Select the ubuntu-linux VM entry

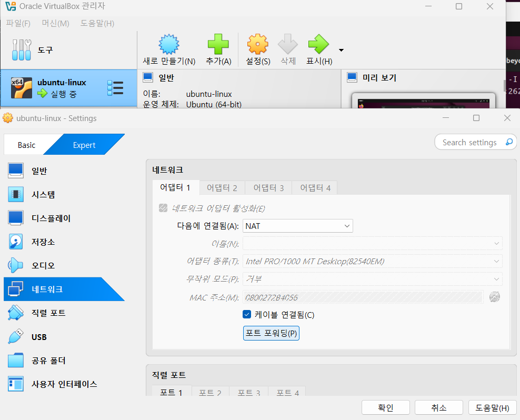pyautogui.click(x=68, y=88)
